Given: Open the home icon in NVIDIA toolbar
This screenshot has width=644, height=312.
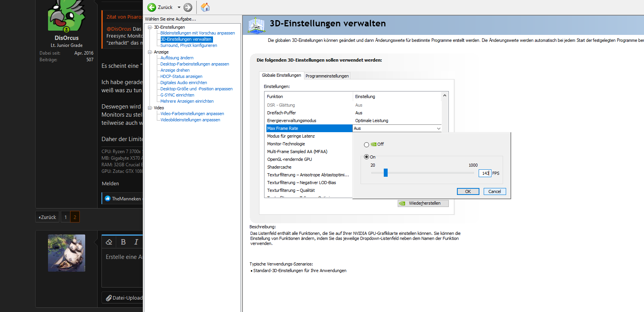Looking at the screenshot, I should (x=205, y=7).
